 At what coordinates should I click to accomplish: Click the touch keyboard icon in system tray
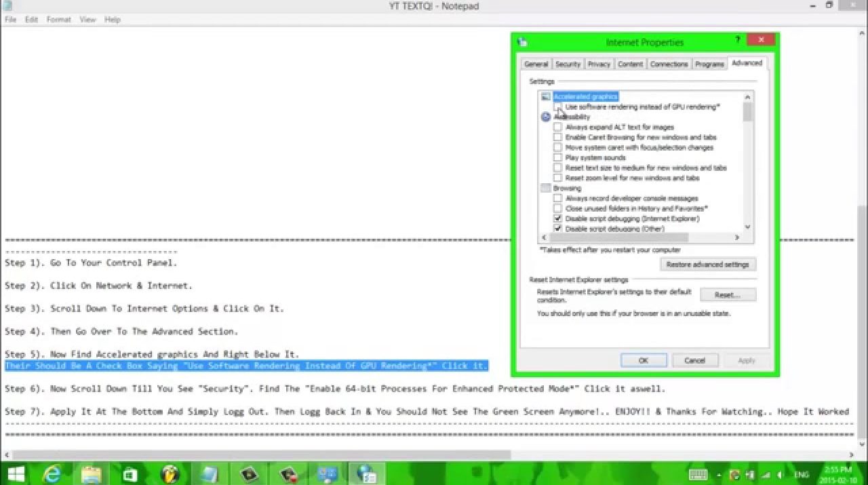pyautogui.click(x=698, y=473)
